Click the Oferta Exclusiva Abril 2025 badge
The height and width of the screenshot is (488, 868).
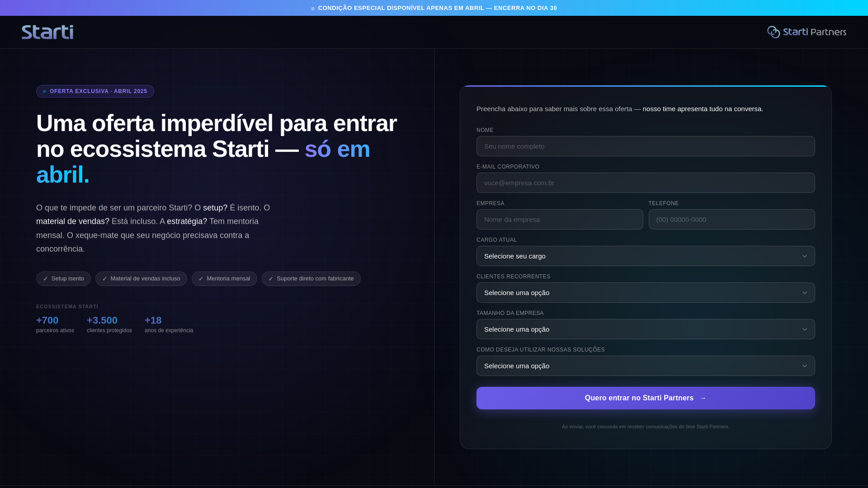[x=95, y=91]
